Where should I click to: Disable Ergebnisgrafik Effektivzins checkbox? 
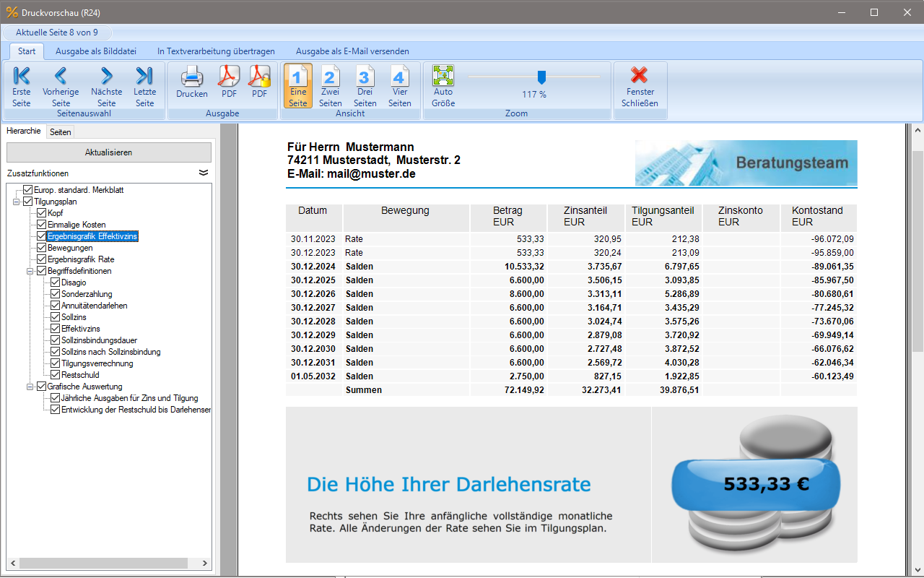click(x=42, y=236)
